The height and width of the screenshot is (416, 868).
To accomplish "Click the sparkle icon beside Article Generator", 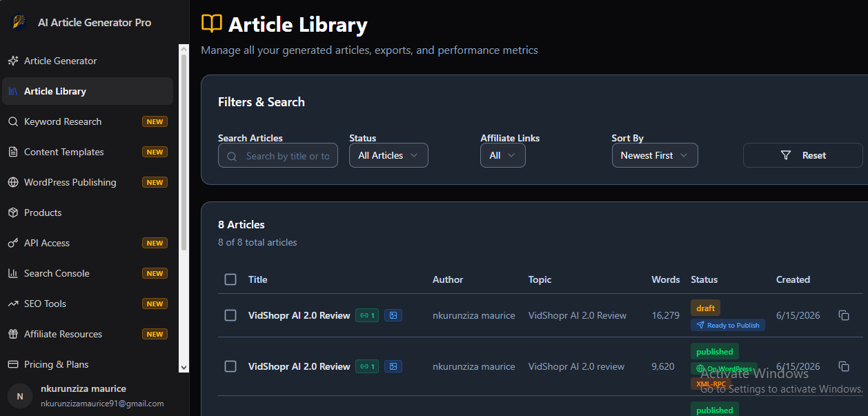I will pos(12,61).
